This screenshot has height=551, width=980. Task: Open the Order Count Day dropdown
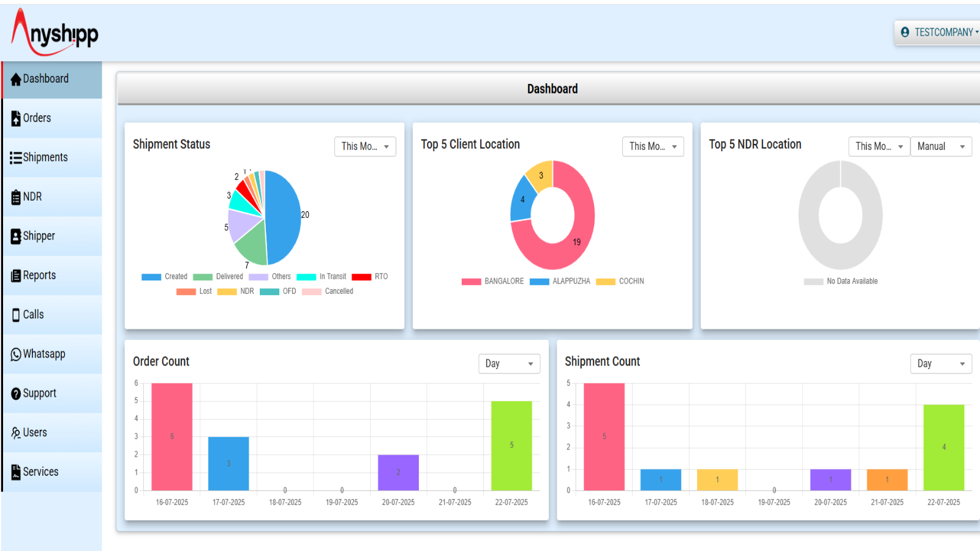click(x=509, y=364)
